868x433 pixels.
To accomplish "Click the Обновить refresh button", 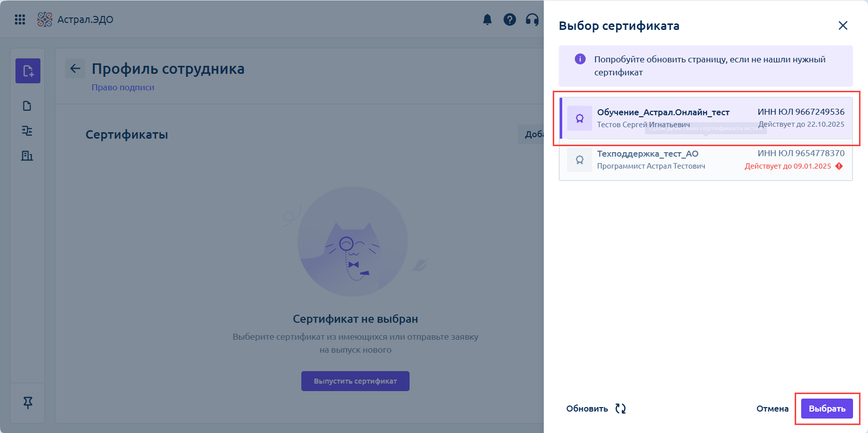I will point(596,409).
